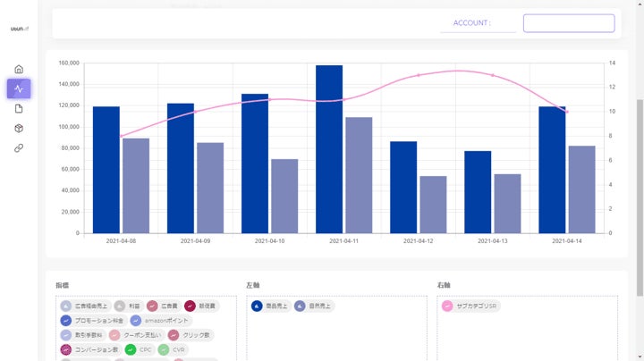Open the document page icon in sidebar
The height and width of the screenshot is (361, 644).
pos(19,109)
